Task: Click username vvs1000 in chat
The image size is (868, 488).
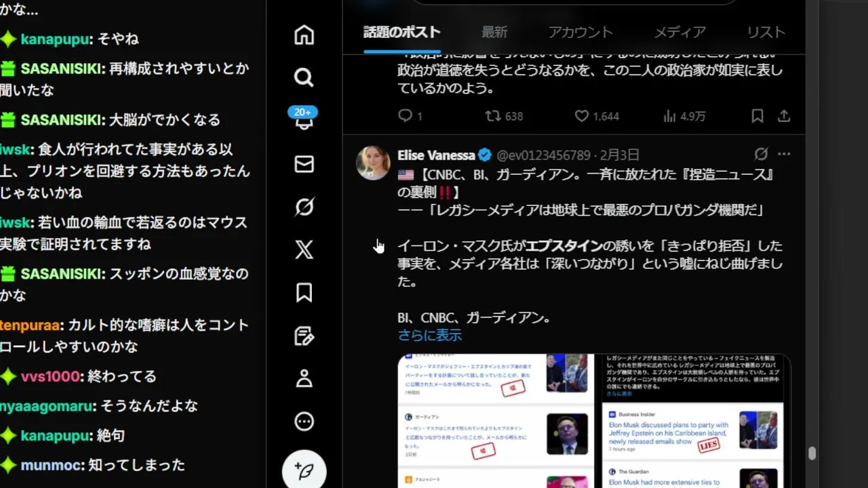Action: tap(51, 376)
